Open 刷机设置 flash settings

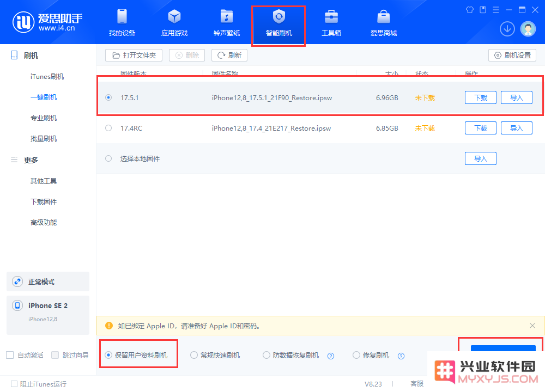coord(512,55)
